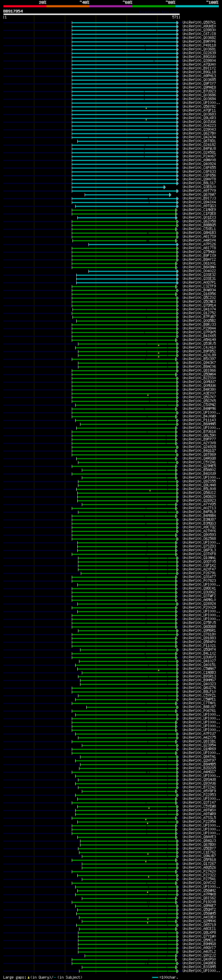Click UniRef100_Q26923 label
Viewport: 222px width, 980px height.
pos(199,501)
